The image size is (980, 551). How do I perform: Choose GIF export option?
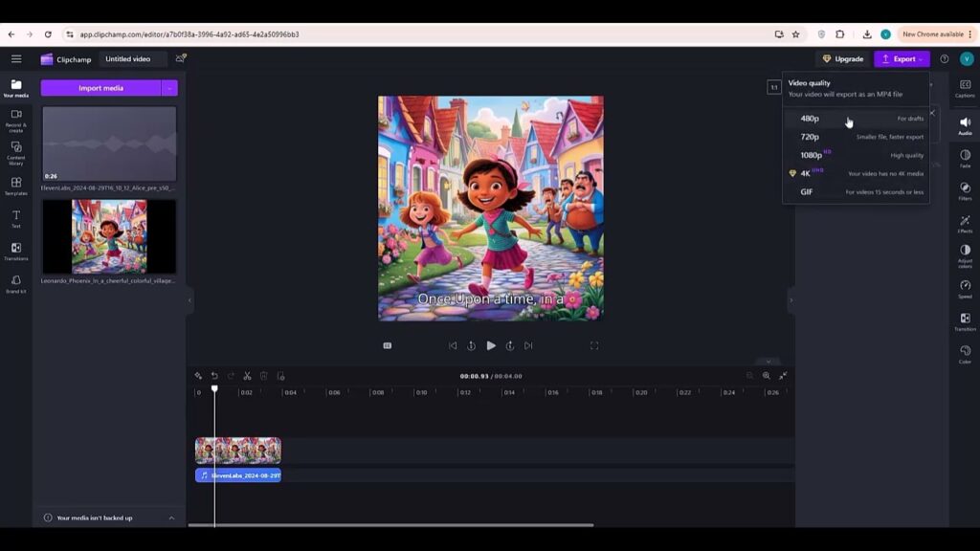[x=856, y=191]
